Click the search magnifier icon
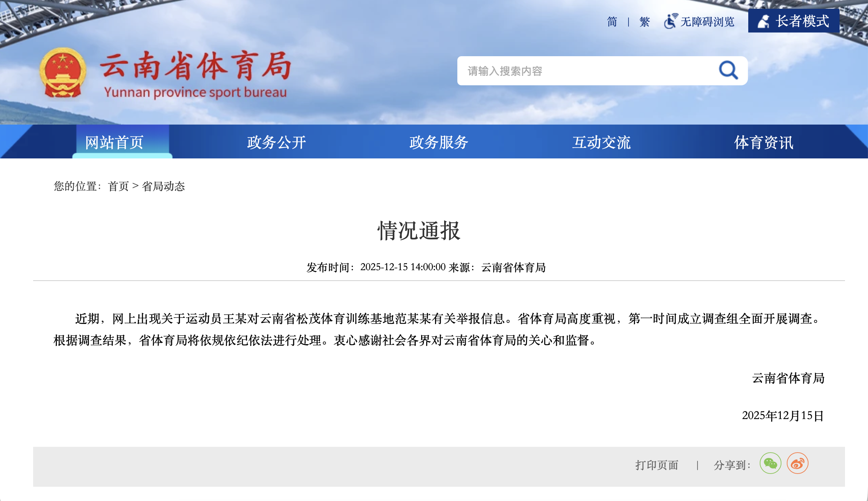868x501 pixels. [728, 70]
